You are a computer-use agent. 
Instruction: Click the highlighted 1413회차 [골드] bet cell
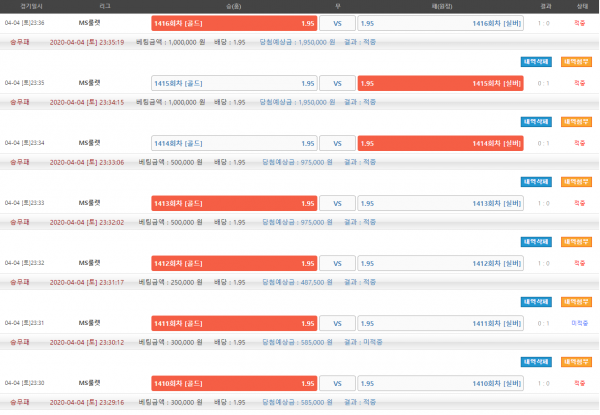point(235,202)
